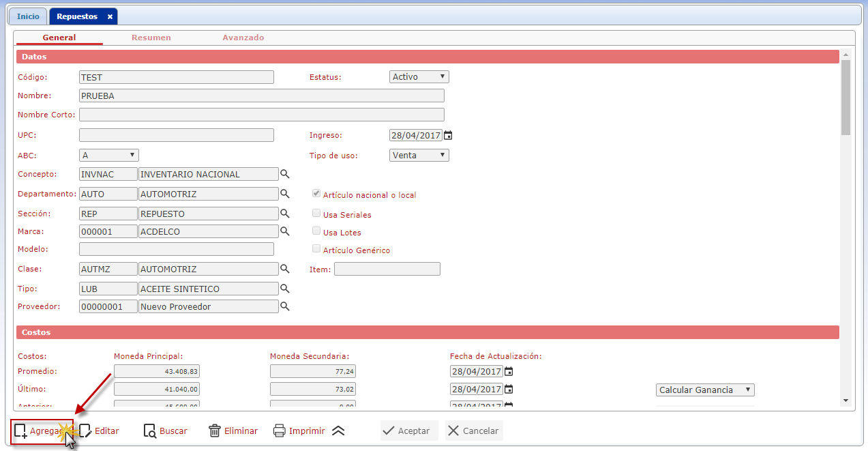Viewport: 868px width, 451px height.
Task: Click into the Nombre Corto input field
Action: click(x=261, y=115)
